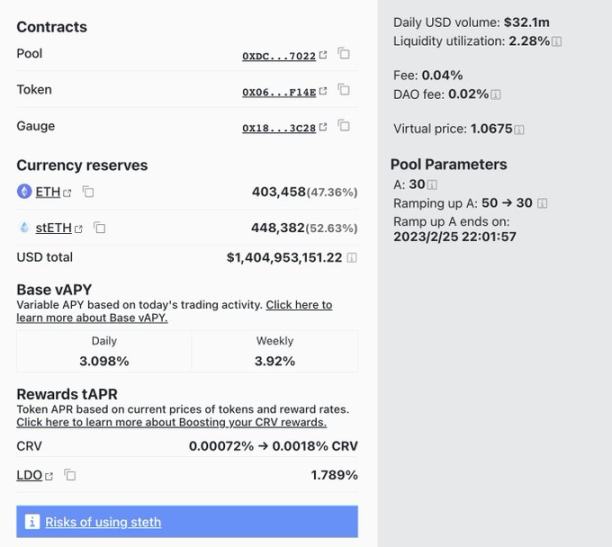Show info for A parameter
Screen dimensions: 612x547
point(432,185)
